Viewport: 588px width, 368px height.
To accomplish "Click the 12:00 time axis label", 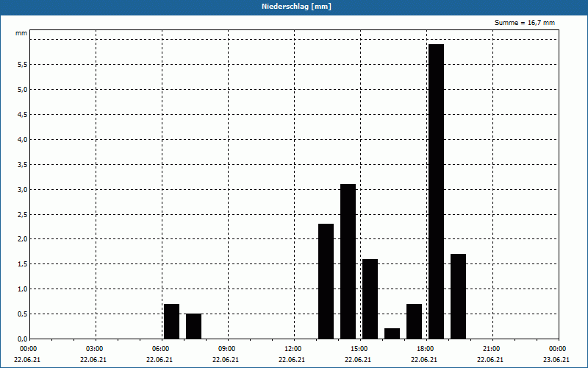I will tap(293, 349).
